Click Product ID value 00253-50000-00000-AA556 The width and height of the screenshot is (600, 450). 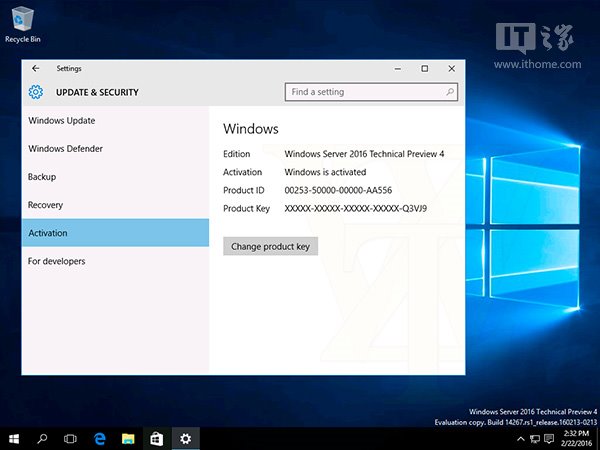pyautogui.click(x=338, y=190)
